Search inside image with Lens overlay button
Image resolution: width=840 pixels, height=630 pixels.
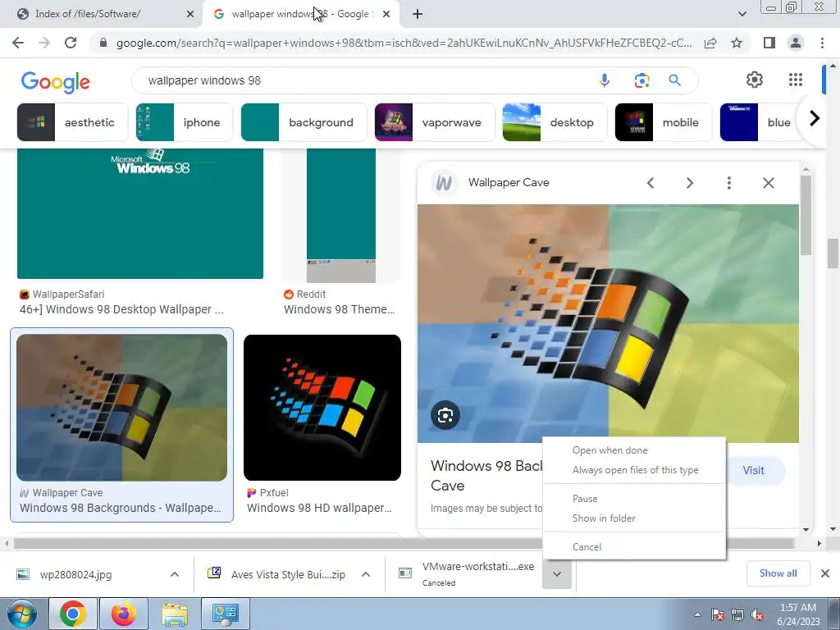coord(445,415)
